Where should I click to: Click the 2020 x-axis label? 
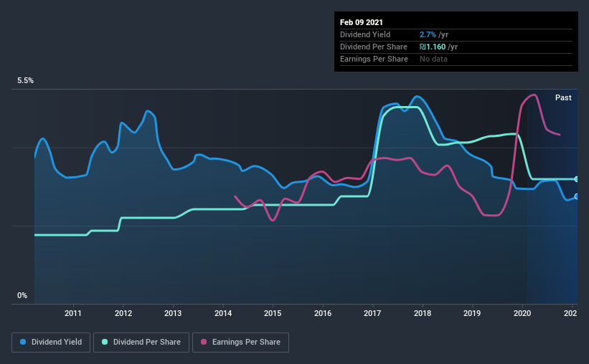point(522,313)
